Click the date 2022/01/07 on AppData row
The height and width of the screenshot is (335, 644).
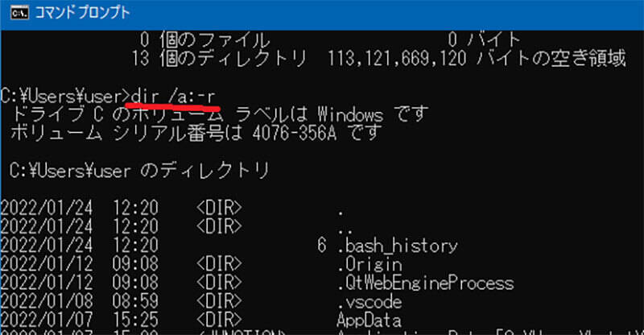pos(47,320)
